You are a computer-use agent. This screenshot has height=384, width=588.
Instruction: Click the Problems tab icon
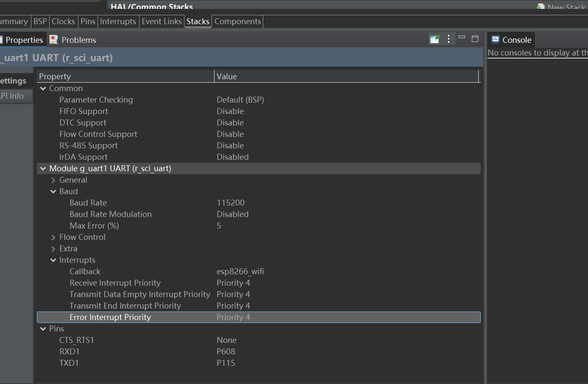(54, 40)
